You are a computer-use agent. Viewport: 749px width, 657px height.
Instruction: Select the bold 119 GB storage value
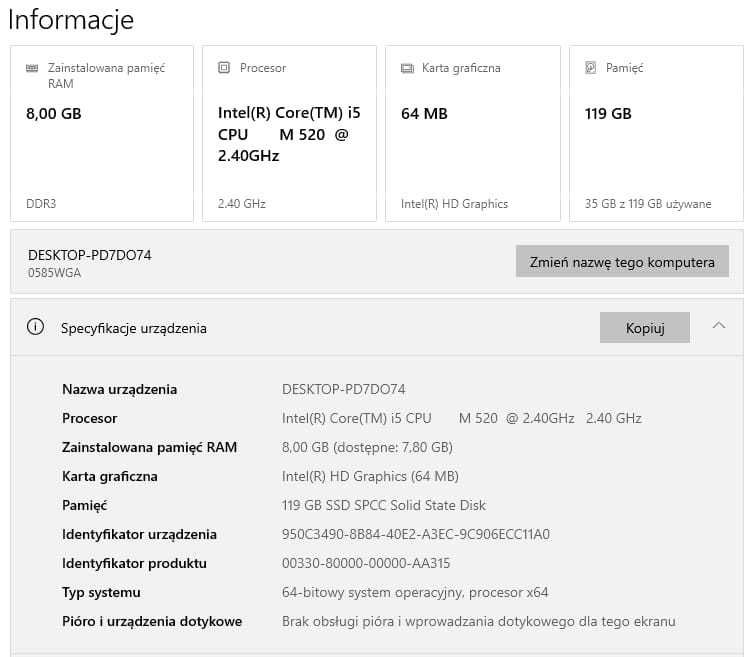pyautogui.click(x=608, y=114)
